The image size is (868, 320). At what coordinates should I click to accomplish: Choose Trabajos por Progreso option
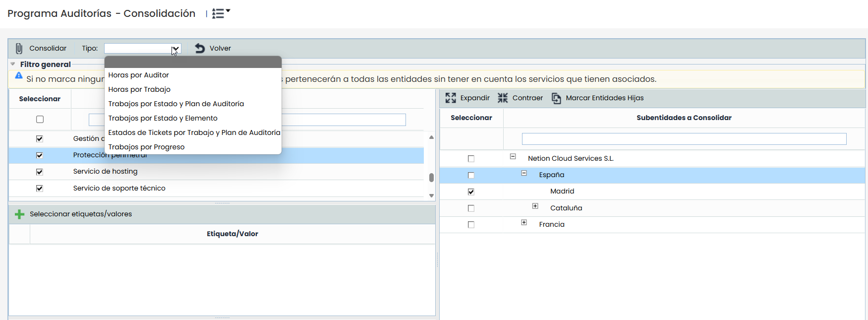tap(146, 147)
